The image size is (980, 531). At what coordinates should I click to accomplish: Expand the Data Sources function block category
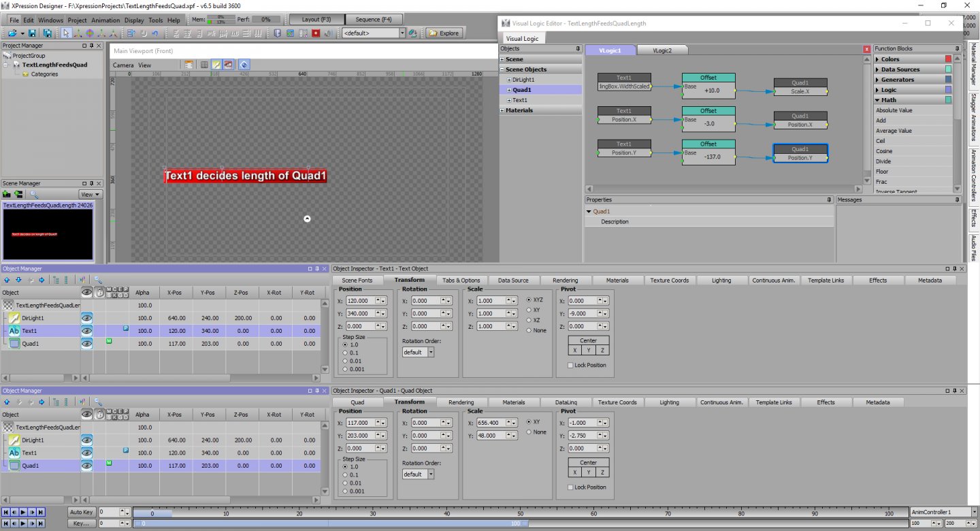(877, 69)
